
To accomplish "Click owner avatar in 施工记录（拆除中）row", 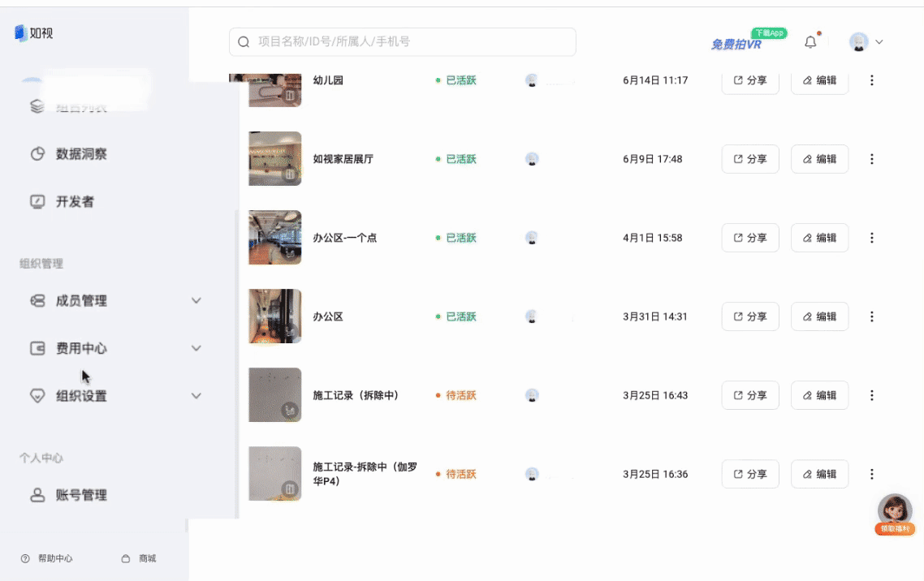I will (x=532, y=395).
